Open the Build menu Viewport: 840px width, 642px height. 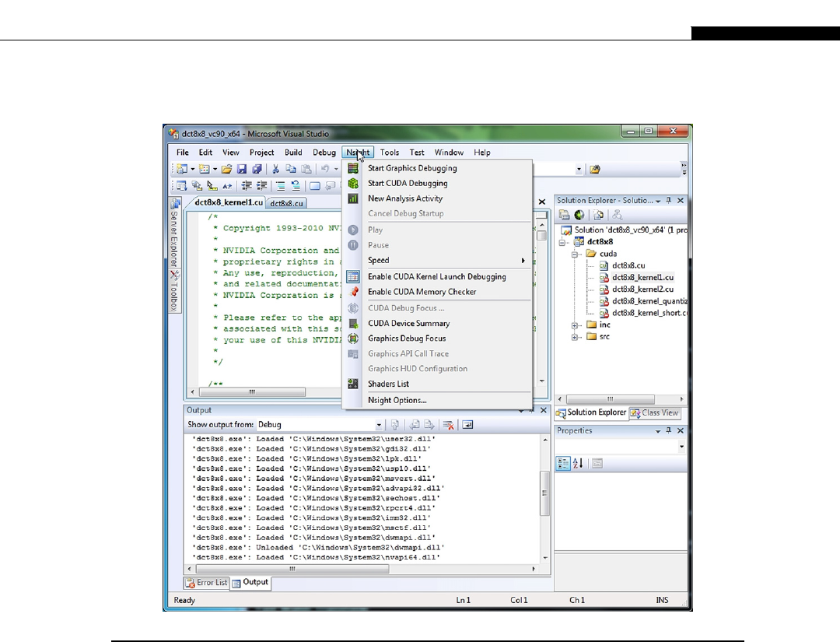pyautogui.click(x=293, y=153)
